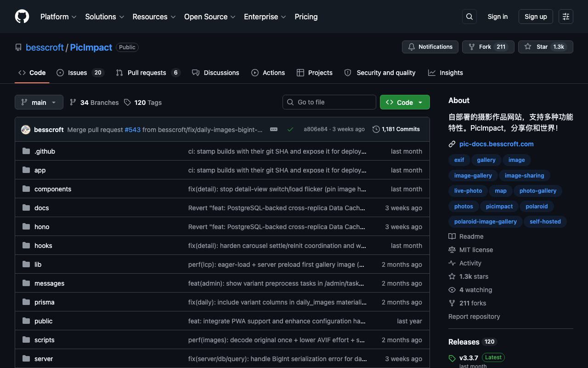Screen dimensions: 588x368
Task: Click the Sign in link
Action: click(498, 17)
